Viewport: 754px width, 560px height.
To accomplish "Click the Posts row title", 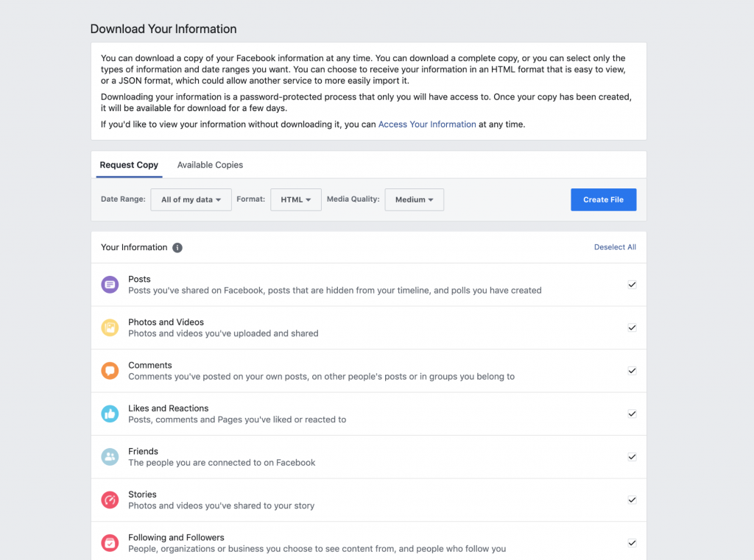I will point(139,280).
